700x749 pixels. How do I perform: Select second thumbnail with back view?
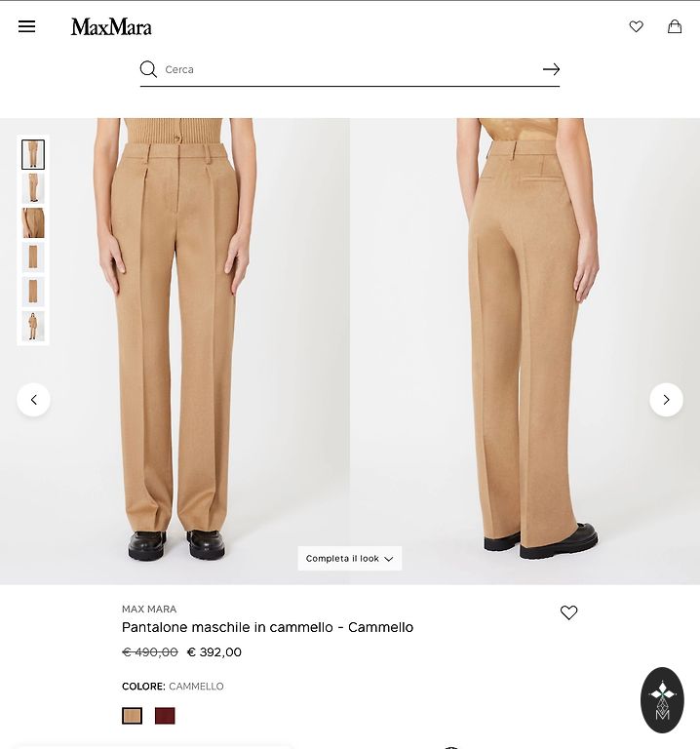point(33,188)
